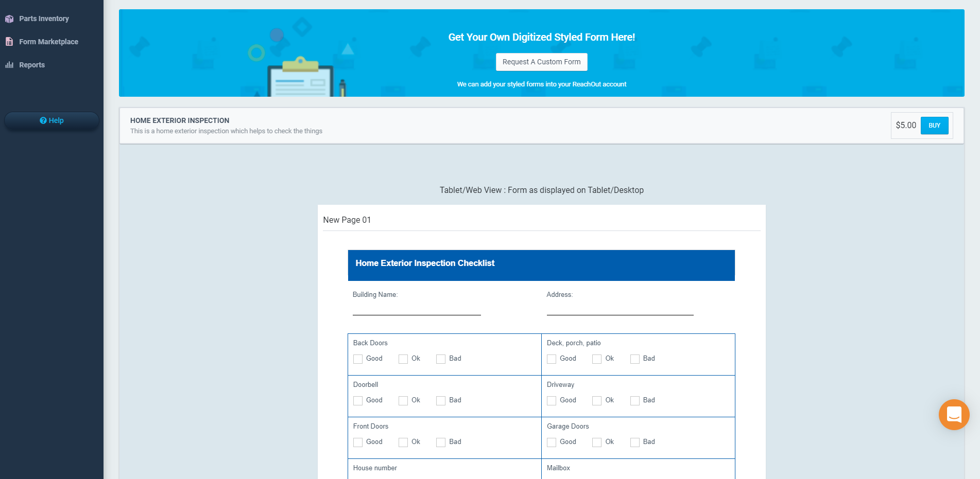Screen dimensions: 980x479
Task: Select the New Page 01 tab
Action: 347,220
